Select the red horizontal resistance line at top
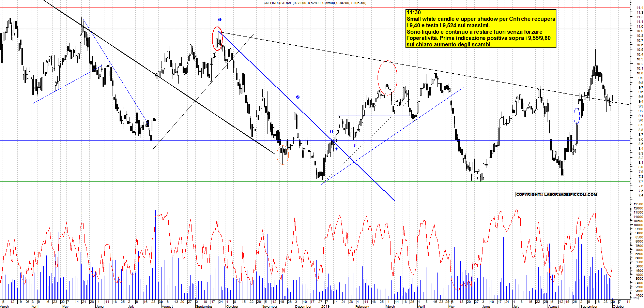Image resolution: width=644 pixels, height=308 pixels. [x=315, y=8]
